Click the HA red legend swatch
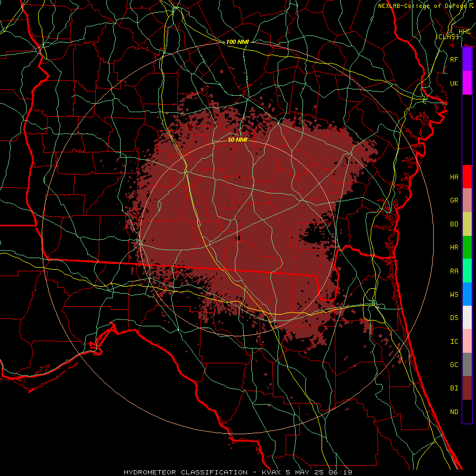The width and height of the screenshot is (476, 476). [x=467, y=177]
